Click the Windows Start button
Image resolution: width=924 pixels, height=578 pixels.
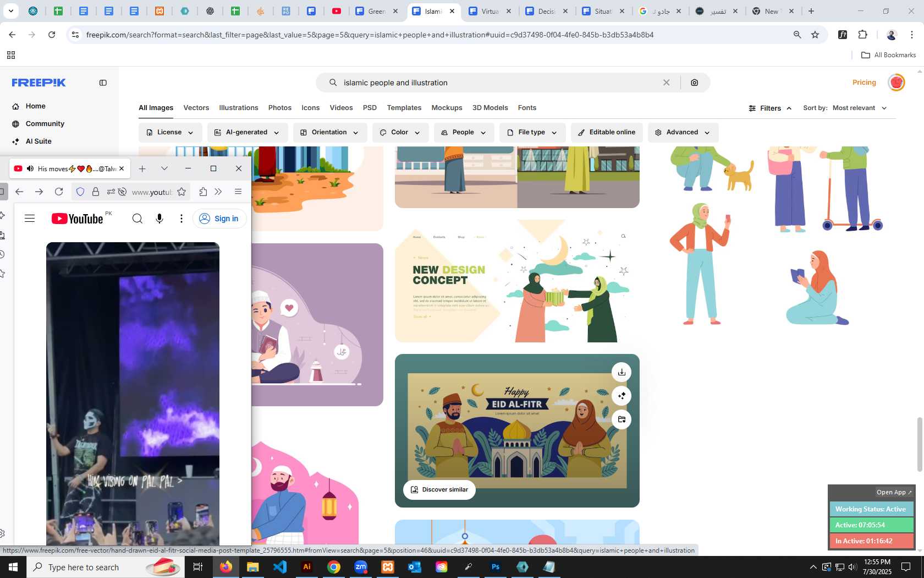[13, 567]
